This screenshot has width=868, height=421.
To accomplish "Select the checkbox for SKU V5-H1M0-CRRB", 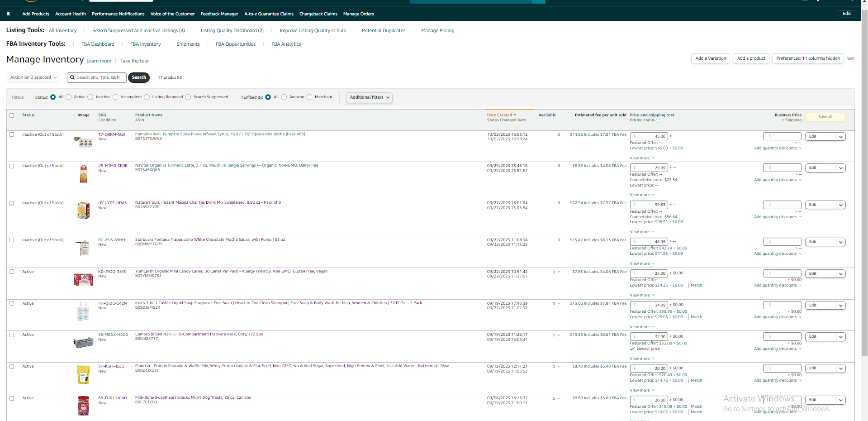I will pos(12,166).
